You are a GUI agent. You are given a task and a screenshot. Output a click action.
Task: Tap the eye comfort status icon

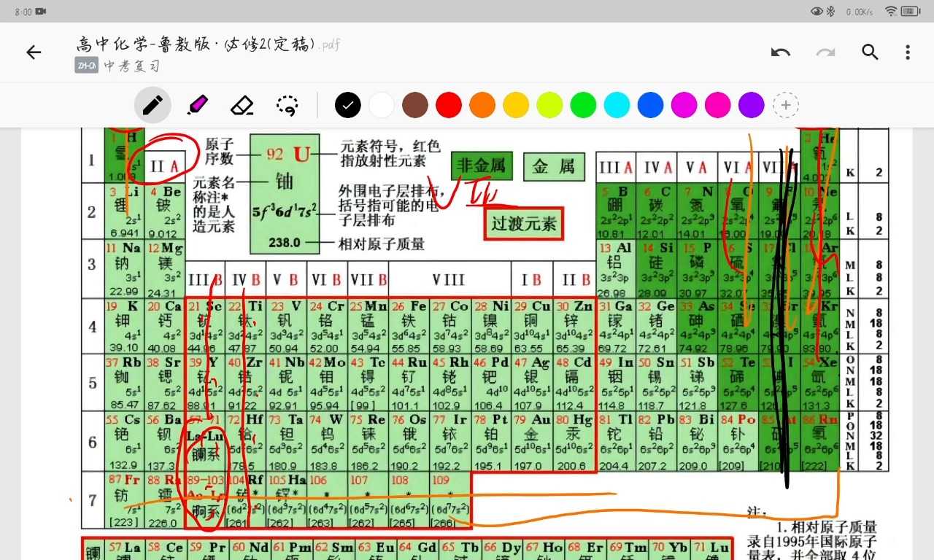[x=817, y=12]
